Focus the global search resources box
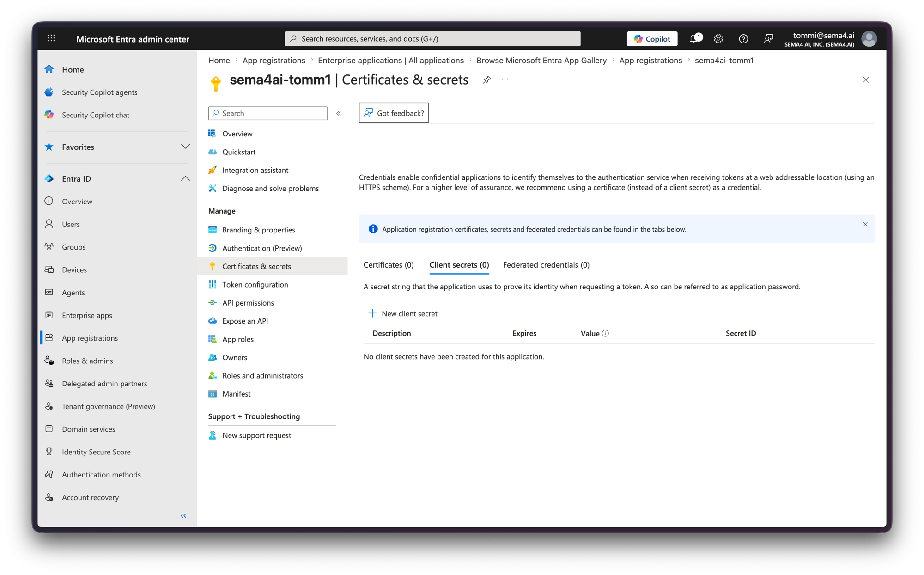 [432, 39]
